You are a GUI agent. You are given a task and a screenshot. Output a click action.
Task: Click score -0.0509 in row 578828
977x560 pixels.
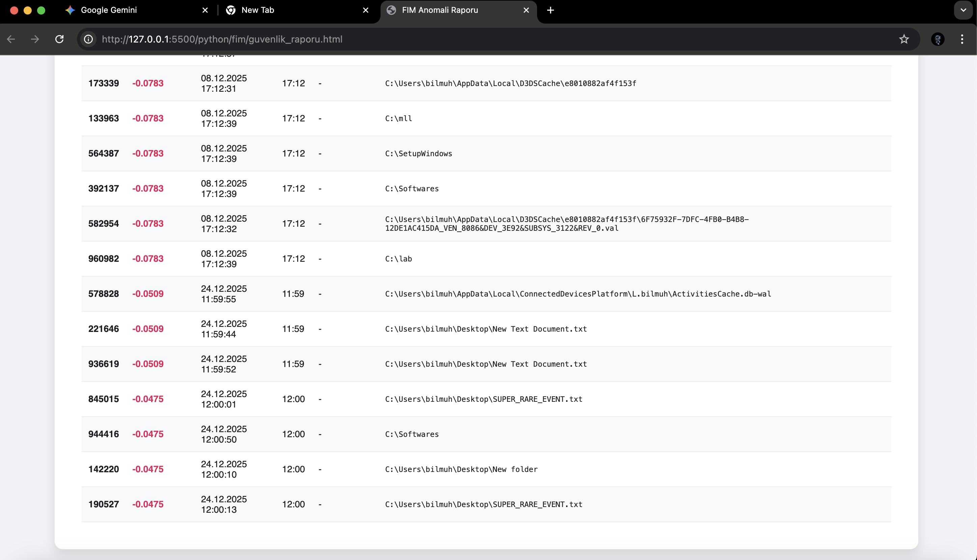point(148,294)
